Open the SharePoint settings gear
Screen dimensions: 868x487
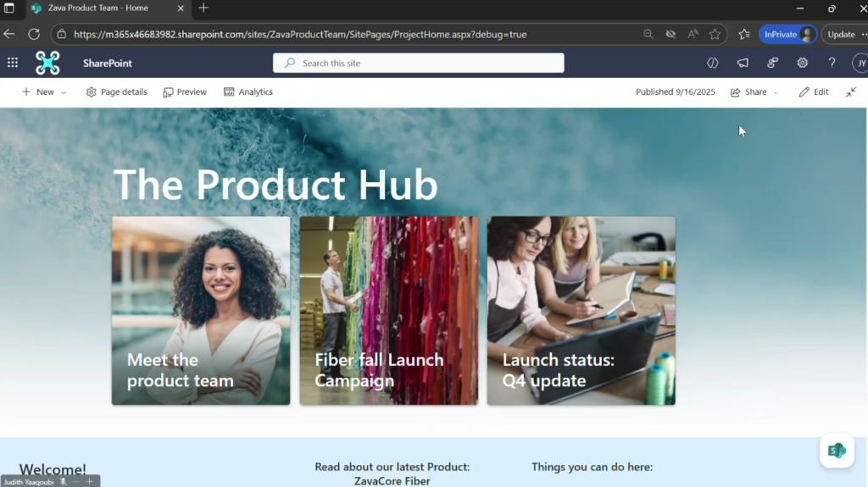coord(802,63)
